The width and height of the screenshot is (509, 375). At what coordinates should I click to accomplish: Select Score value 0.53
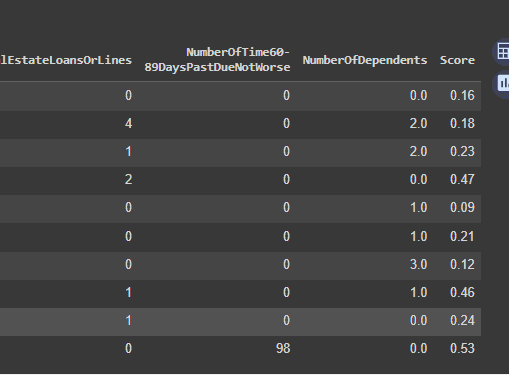click(462, 349)
